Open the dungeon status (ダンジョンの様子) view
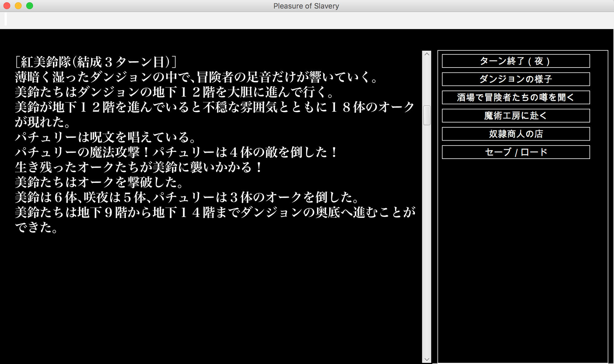 pyautogui.click(x=515, y=79)
